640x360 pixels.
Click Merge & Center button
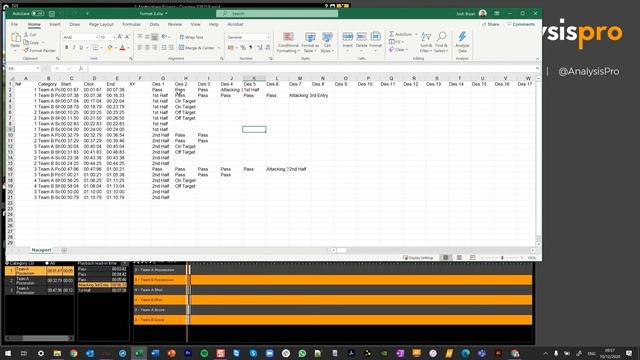tap(197, 48)
